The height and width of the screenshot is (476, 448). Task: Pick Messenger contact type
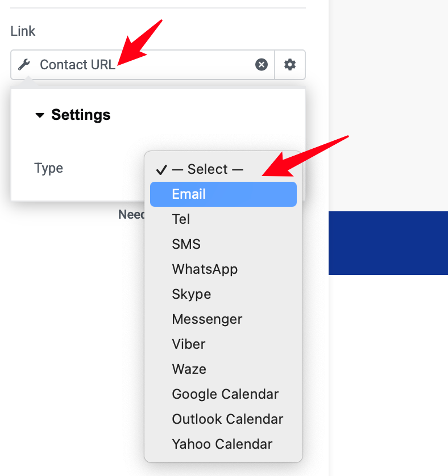pyautogui.click(x=223, y=319)
